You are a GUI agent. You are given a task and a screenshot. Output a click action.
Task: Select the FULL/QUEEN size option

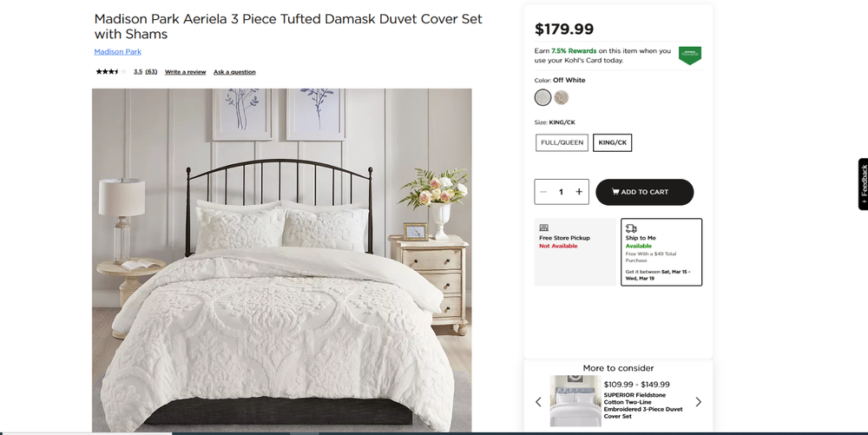[562, 142]
